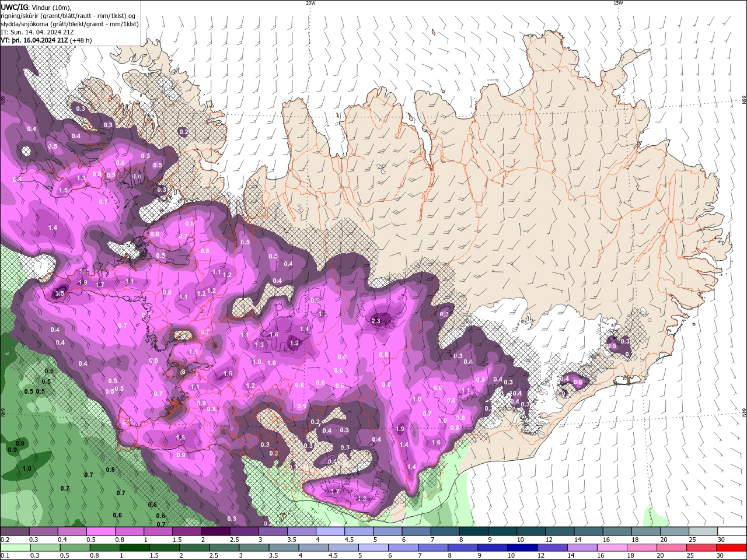Click the '3.5' value in the dark purple map spot
The width and height of the screenshot is (747, 560).
coord(59,294)
